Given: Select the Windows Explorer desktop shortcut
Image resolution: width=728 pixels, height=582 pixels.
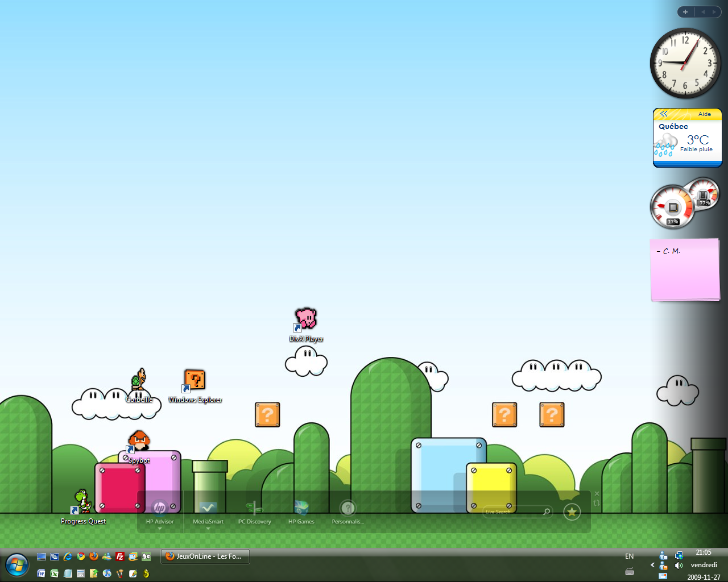Looking at the screenshot, I should click(x=195, y=386).
